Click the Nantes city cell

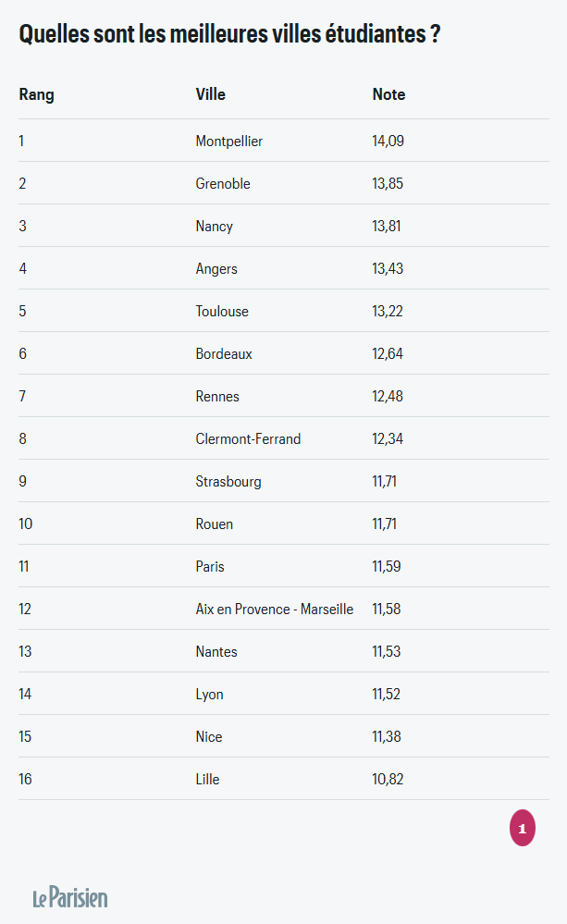(x=216, y=652)
